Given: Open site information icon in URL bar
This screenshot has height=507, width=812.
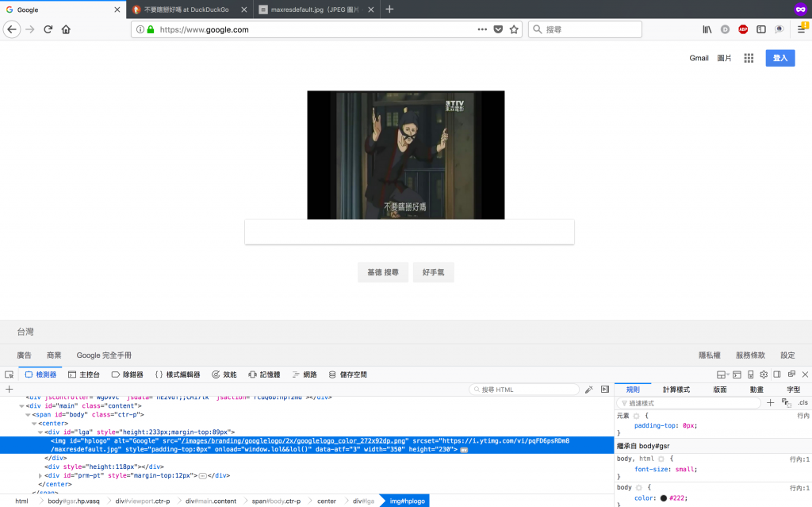Looking at the screenshot, I should click(x=140, y=29).
